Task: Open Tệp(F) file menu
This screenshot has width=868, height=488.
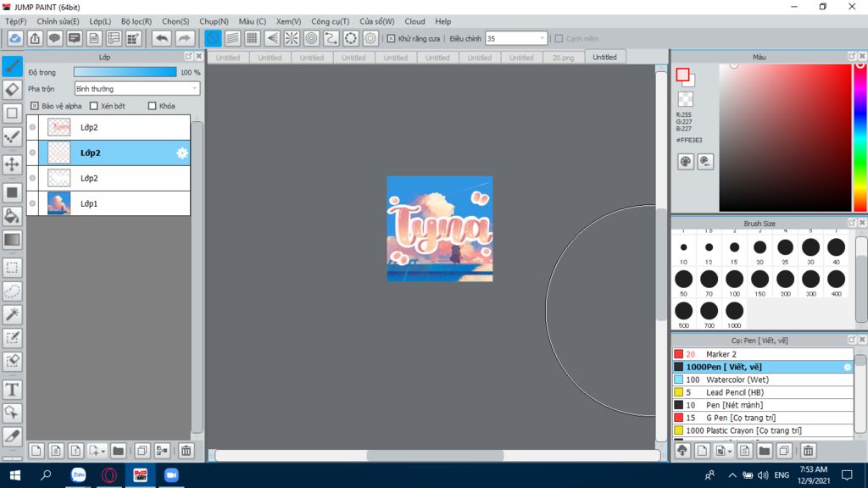Action: click(x=15, y=21)
